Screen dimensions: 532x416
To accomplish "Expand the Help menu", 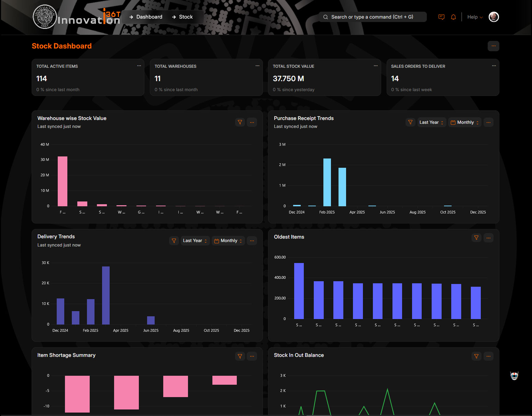I will (x=475, y=17).
